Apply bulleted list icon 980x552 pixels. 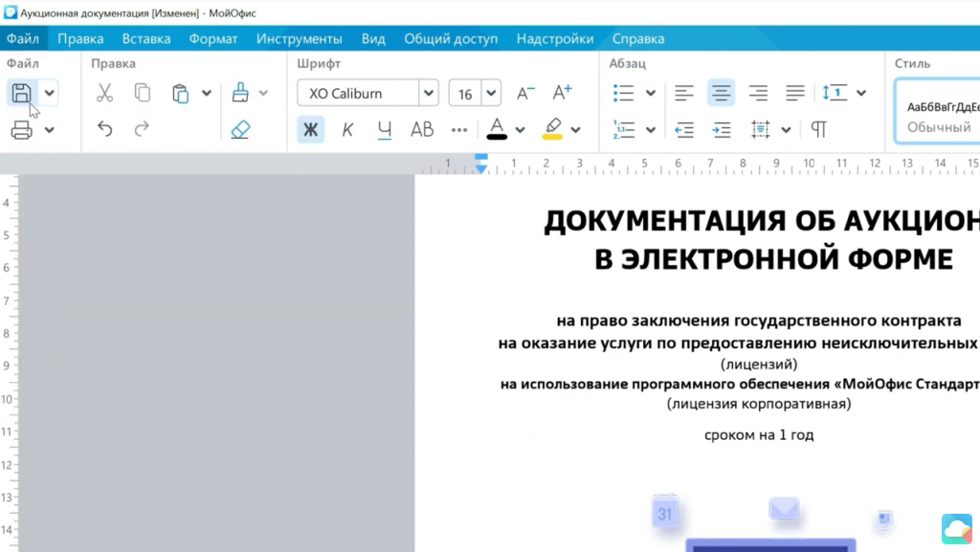pos(624,93)
